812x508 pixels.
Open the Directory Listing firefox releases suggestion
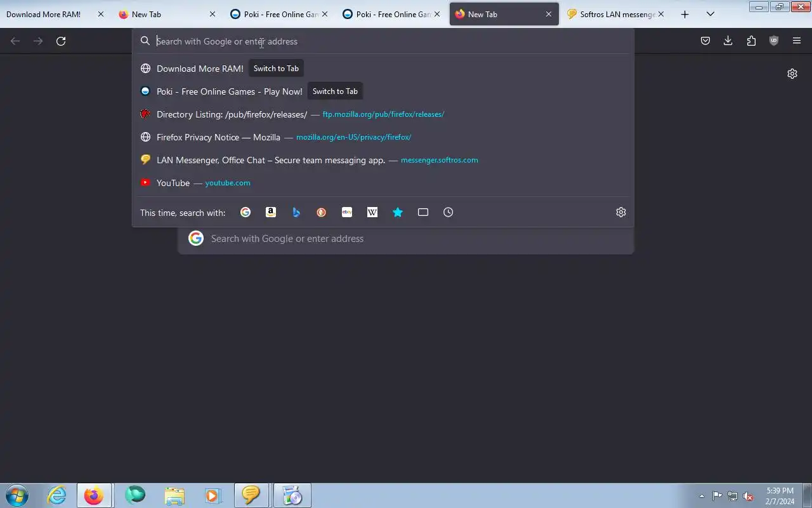(x=383, y=114)
